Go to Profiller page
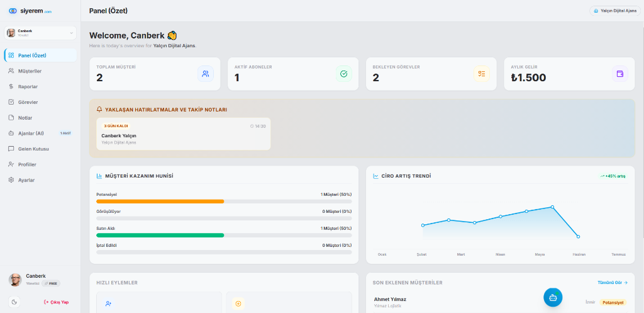The image size is (644, 313). (x=40, y=164)
